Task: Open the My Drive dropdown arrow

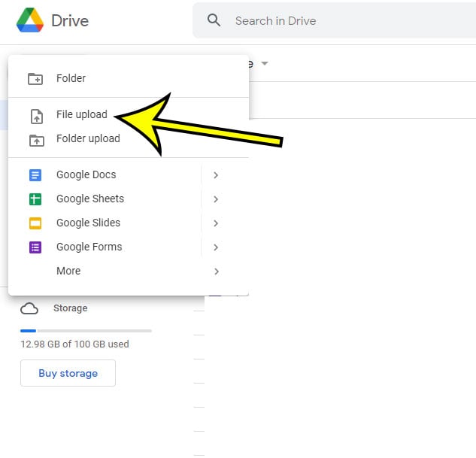Action: click(265, 63)
